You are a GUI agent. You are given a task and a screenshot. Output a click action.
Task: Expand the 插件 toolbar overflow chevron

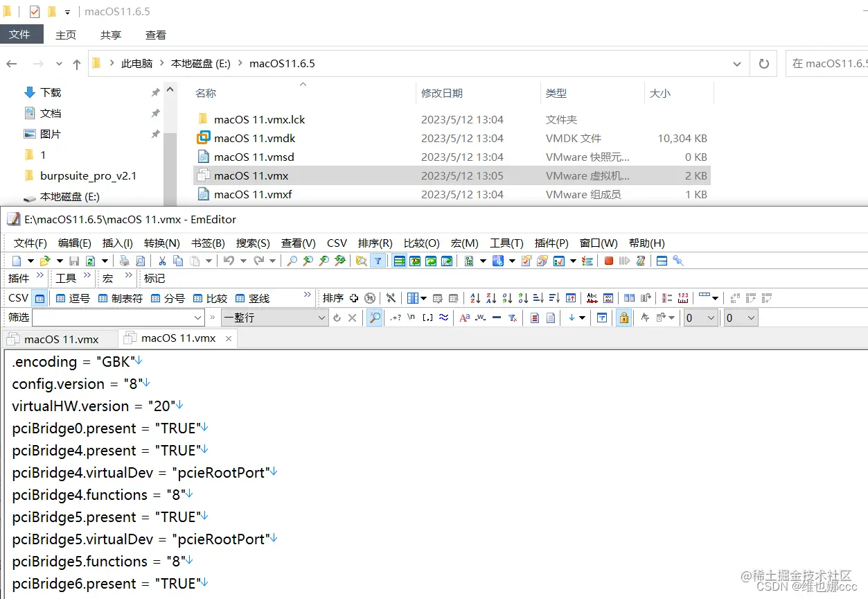coord(40,276)
